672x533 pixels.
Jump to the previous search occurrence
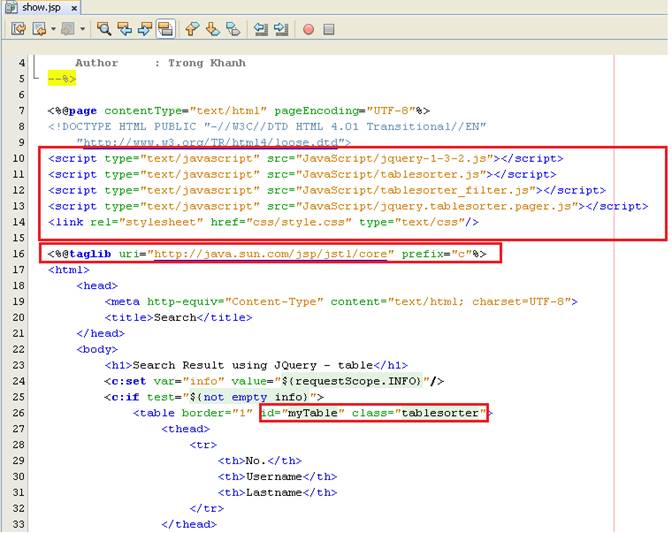(124, 29)
